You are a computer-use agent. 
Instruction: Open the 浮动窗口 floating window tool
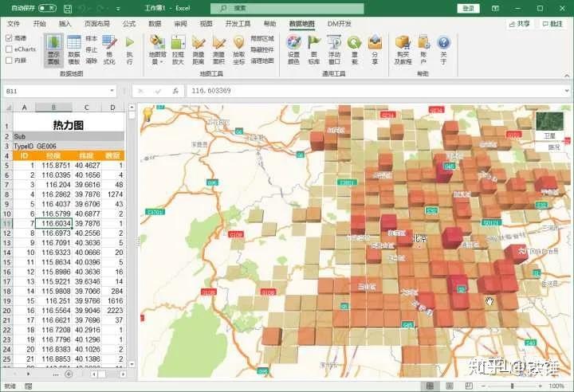[x=334, y=50]
